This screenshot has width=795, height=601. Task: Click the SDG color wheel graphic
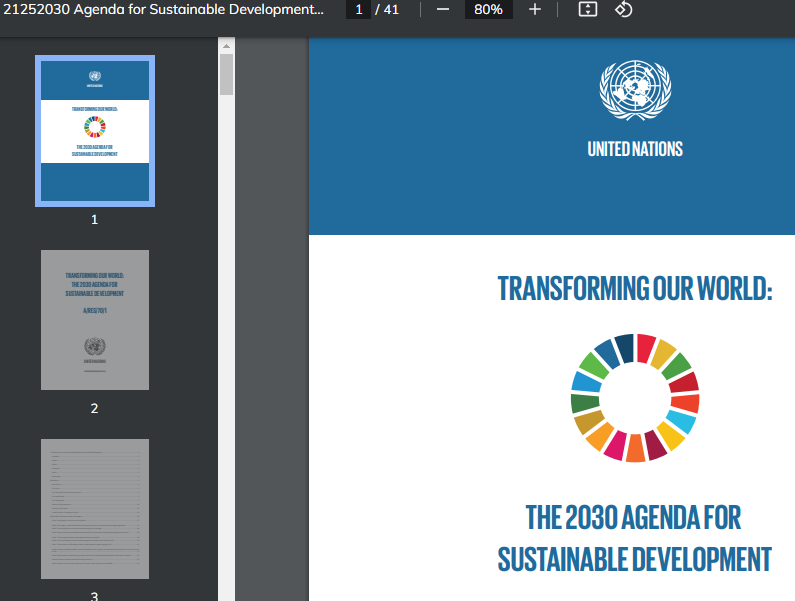[x=635, y=398]
